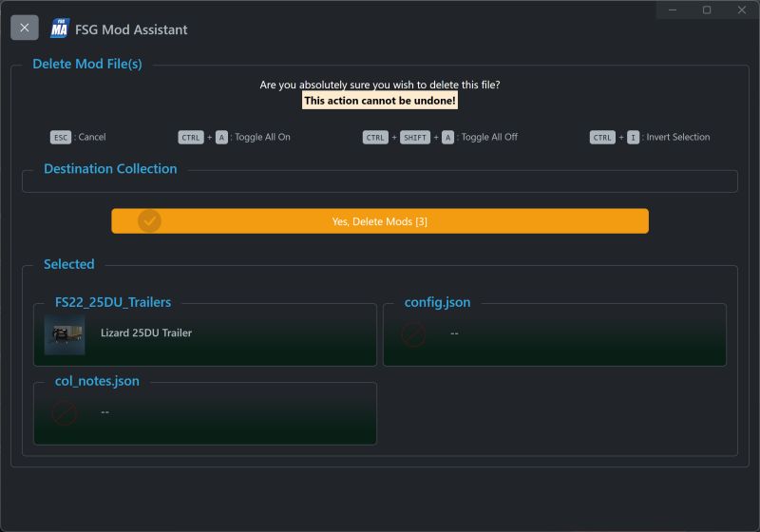Viewport: 760px width, 532px height.
Task: Click the 'Invert Selection' shortcut label
Action: (677, 137)
